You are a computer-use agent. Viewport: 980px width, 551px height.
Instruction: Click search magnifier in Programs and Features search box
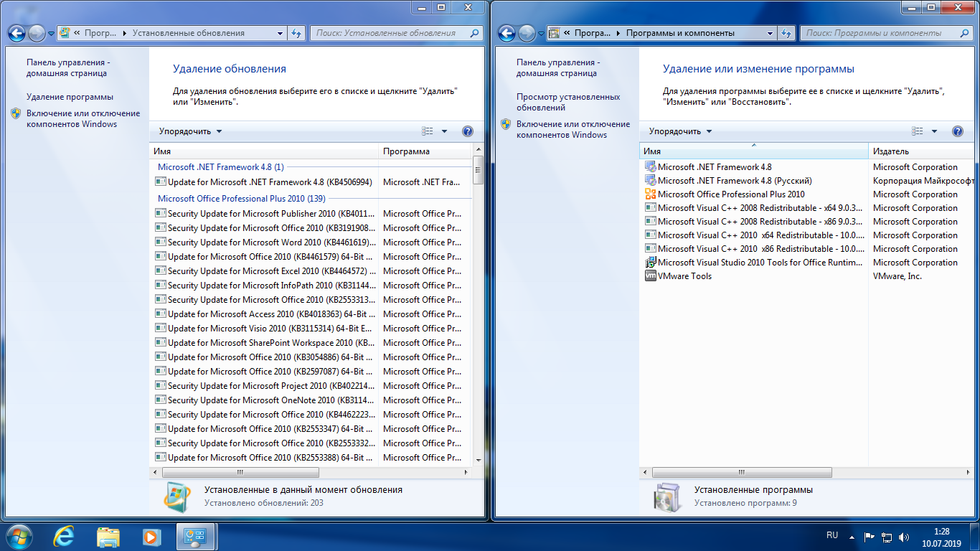point(964,33)
